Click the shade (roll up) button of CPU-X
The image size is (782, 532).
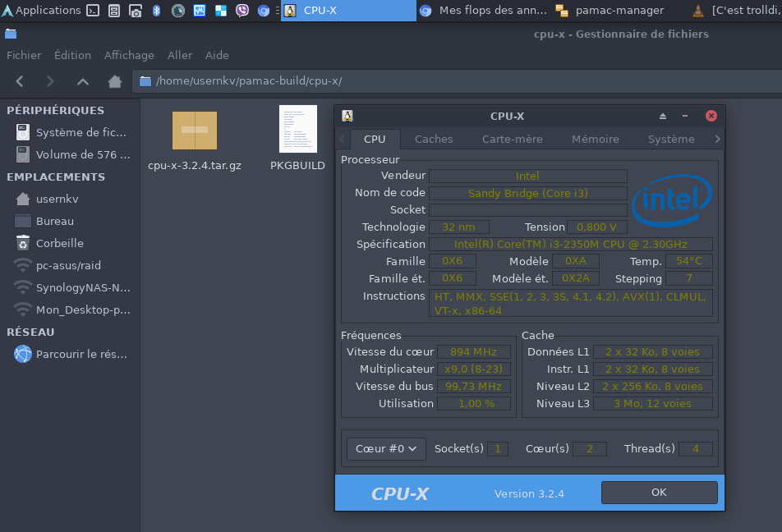point(663,117)
